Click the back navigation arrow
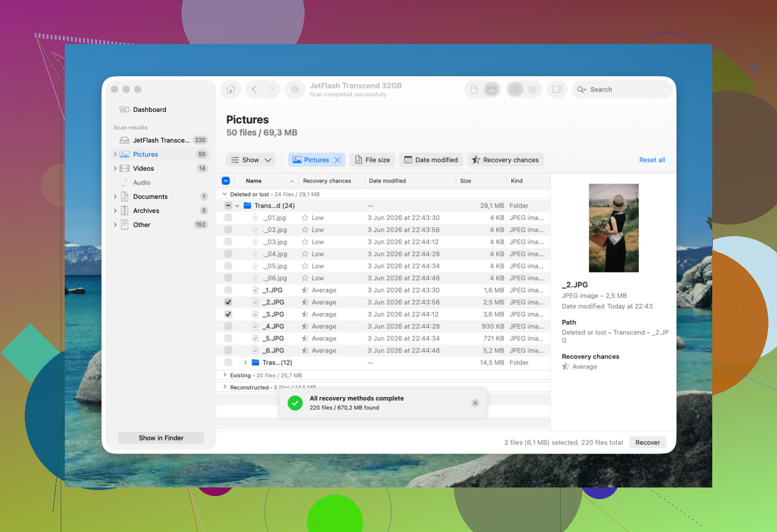777x532 pixels. (x=254, y=90)
